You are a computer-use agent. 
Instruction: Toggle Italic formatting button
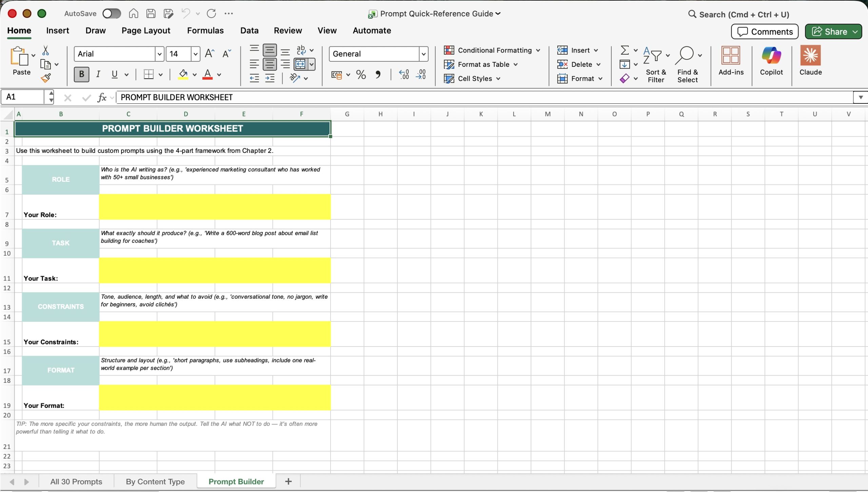click(x=98, y=74)
